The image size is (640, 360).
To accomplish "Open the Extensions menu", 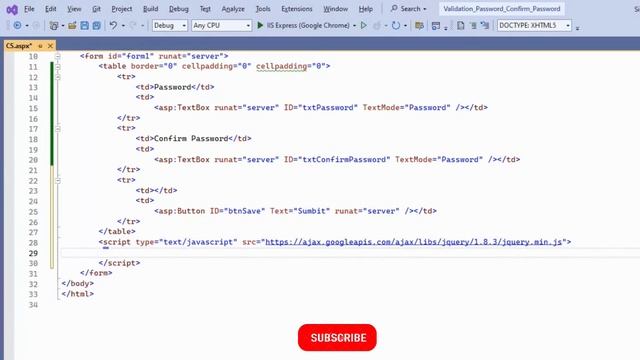I will (x=297, y=9).
